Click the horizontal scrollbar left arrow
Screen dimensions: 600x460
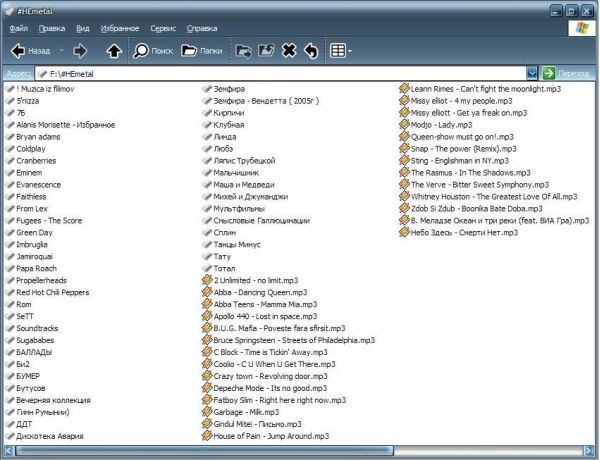click(x=9, y=450)
